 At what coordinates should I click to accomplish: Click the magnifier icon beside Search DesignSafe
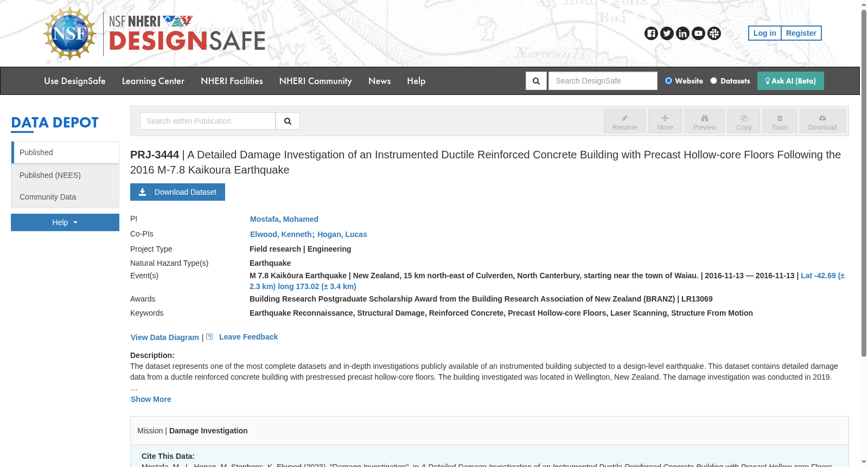[536, 81]
